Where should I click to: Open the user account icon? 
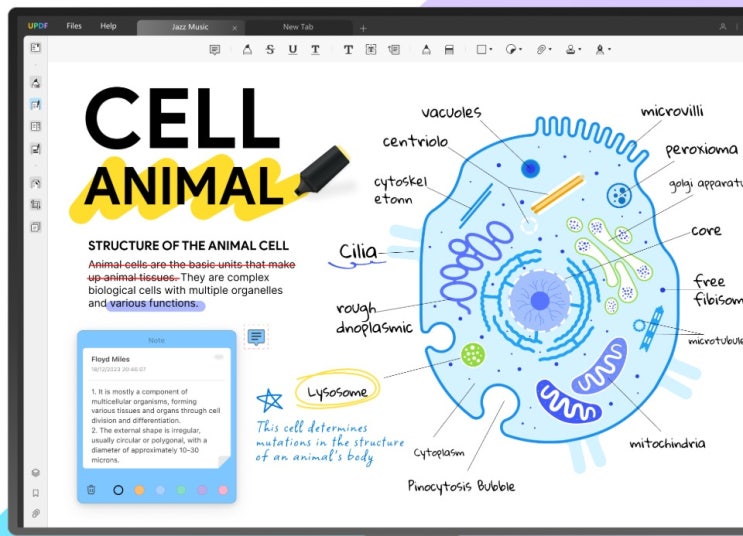click(723, 27)
